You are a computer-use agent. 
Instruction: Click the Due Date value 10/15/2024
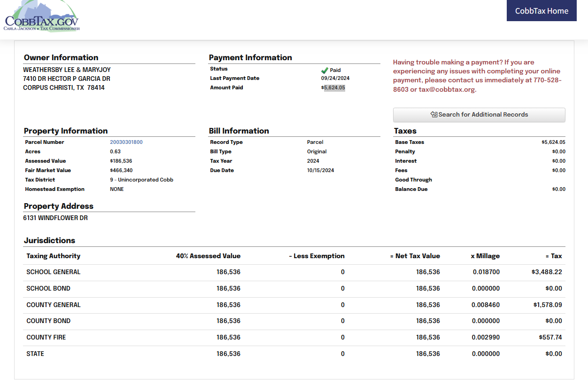tap(320, 170)
